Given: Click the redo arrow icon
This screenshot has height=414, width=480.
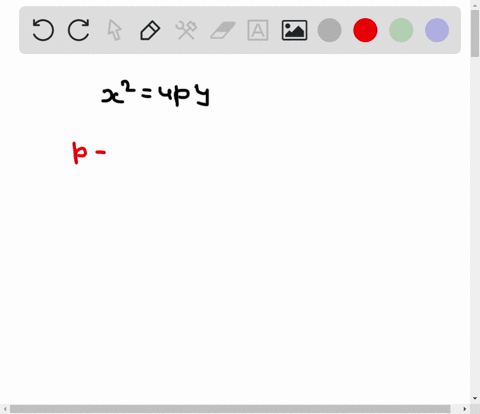Looking at the screenshot, I should click(79, 30).
